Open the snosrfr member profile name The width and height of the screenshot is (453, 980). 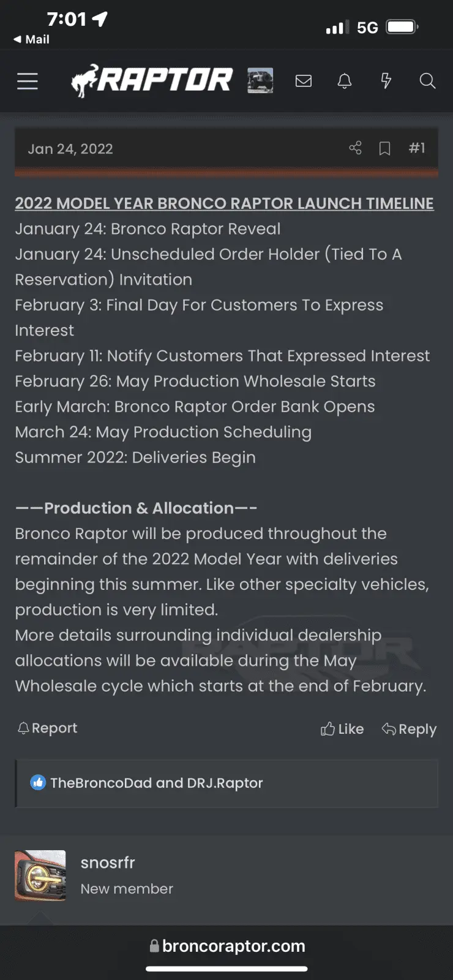[108, 862]
